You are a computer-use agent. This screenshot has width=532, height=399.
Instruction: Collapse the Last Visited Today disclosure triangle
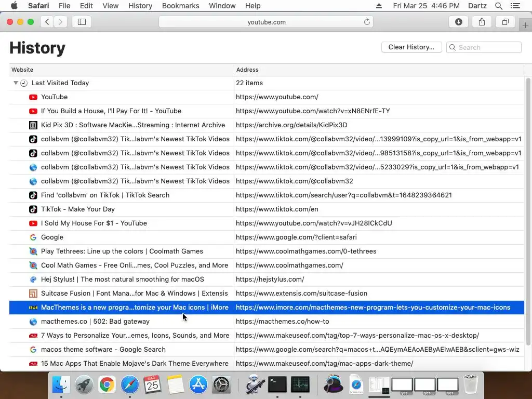pos(15,83)
